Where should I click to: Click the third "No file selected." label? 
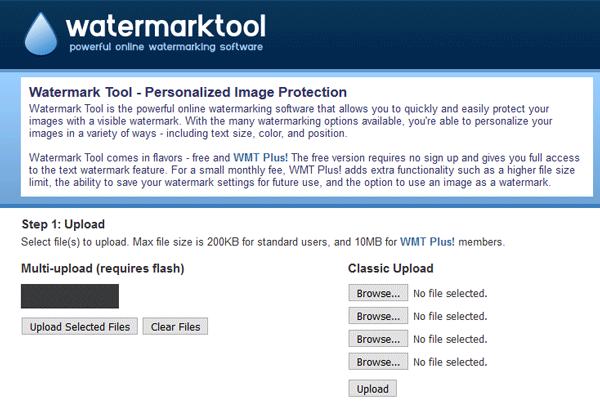[450, 339]
